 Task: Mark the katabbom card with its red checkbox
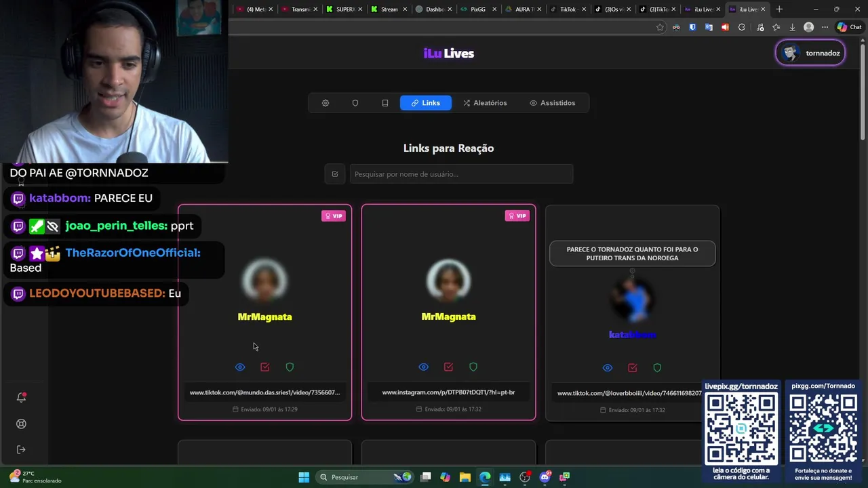[x=633, y=367]
